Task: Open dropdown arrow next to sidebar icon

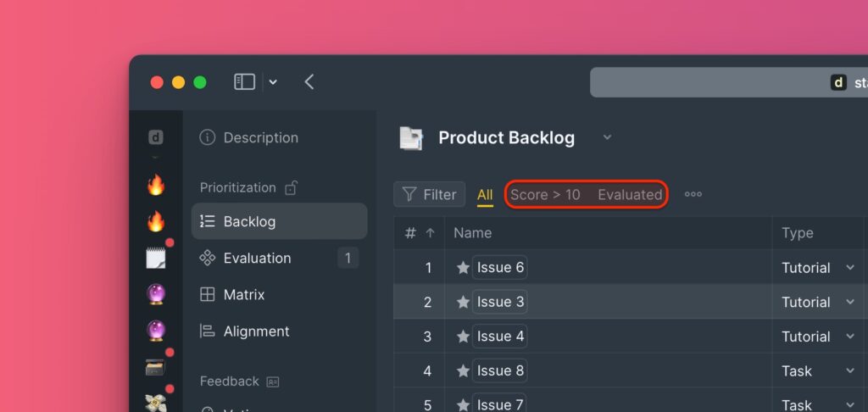Action: click(x=273, y=82)
